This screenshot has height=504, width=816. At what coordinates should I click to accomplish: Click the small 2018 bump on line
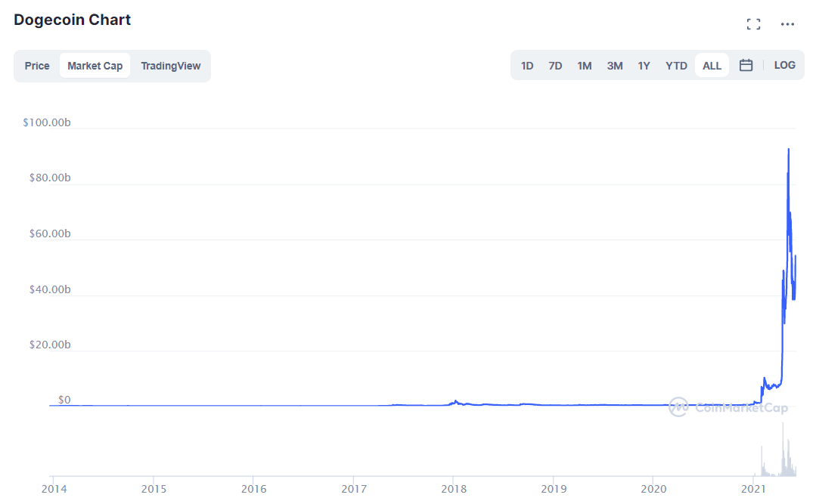coord(456,401)
